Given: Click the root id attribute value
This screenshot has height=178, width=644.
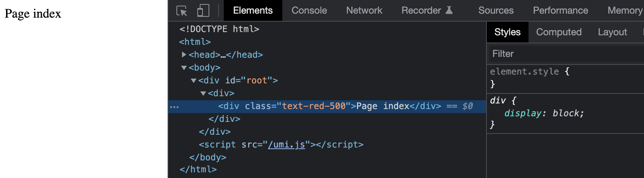Looking at the screenshot, I should point(257,81).
